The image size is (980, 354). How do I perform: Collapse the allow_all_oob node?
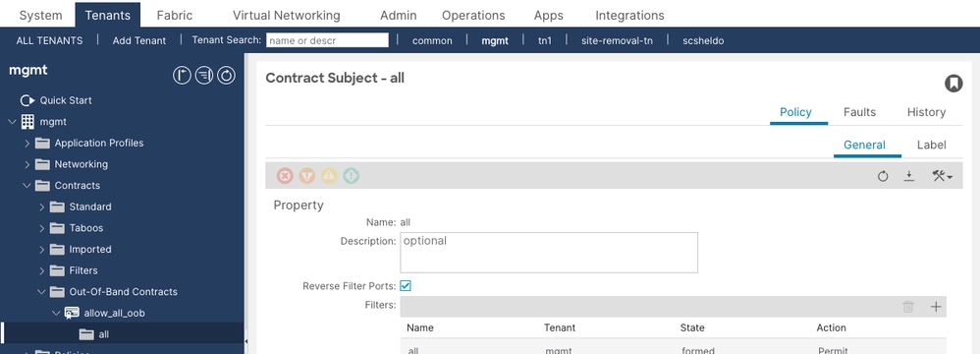coord(56,313)
